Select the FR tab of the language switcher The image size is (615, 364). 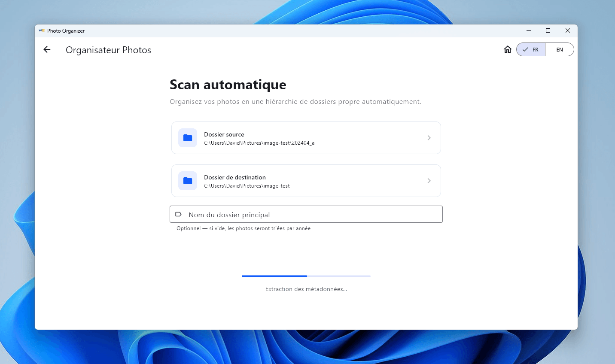coord(531,49)
